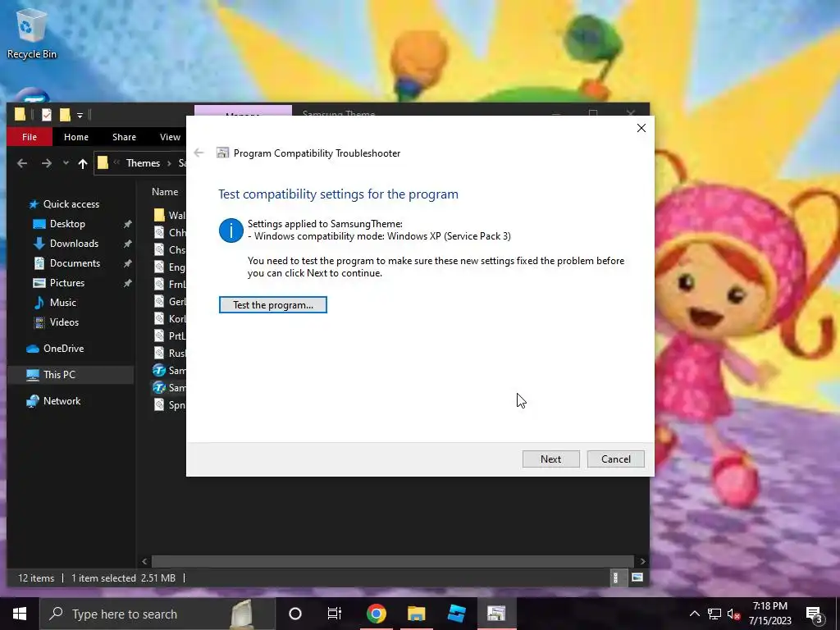Click the horizontal scrollbar in Explorer

click(x=393, y=561)
